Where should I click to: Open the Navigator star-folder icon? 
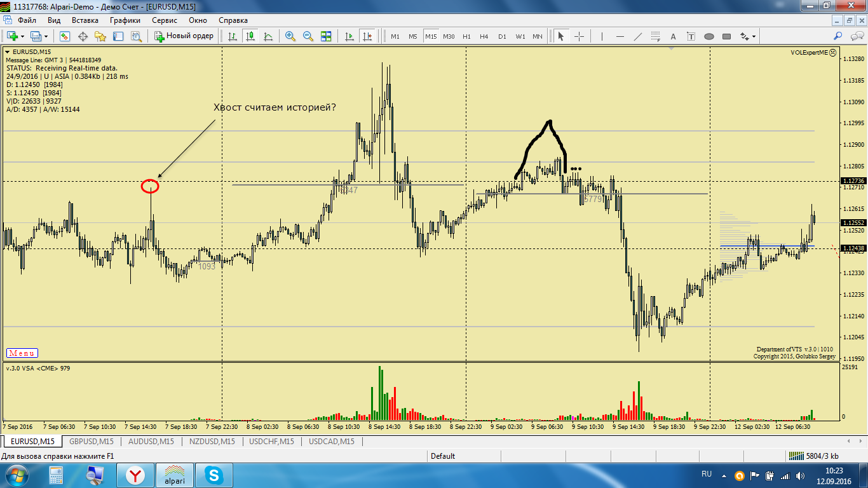click(100, 36)
